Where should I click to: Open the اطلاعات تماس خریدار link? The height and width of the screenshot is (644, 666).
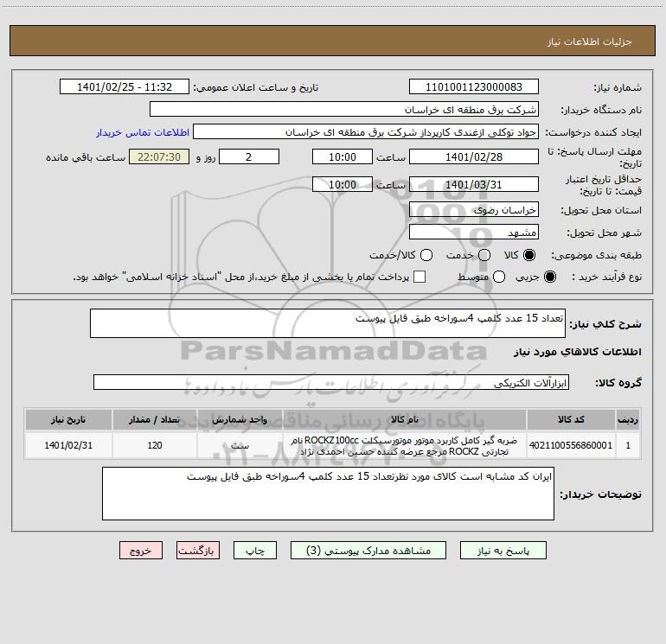(x=143, y=132)
